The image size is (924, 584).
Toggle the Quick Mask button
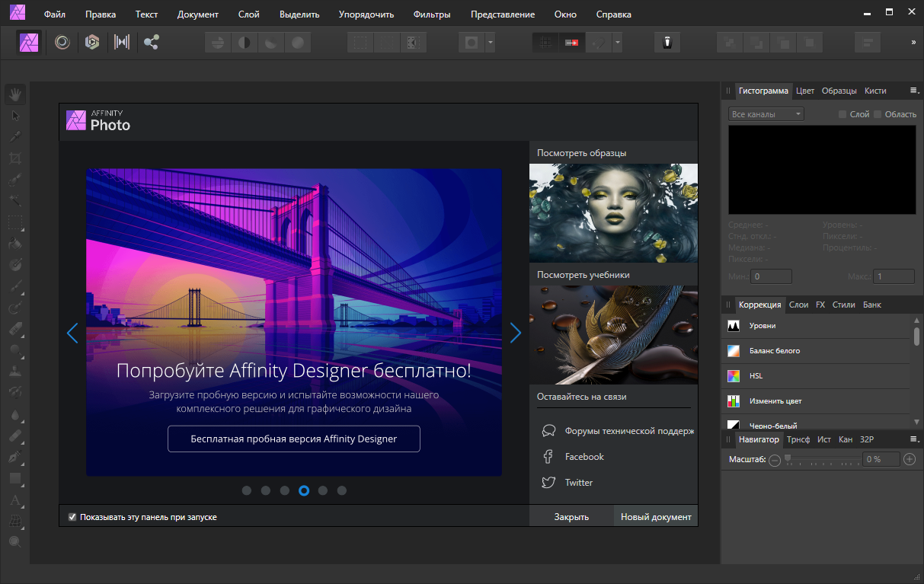472,43
